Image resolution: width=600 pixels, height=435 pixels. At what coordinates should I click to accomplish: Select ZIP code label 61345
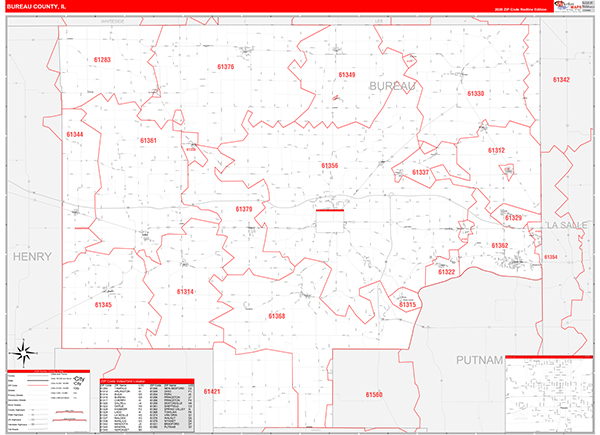point(103,305)
